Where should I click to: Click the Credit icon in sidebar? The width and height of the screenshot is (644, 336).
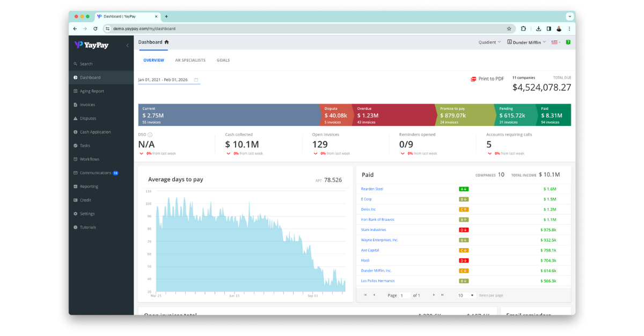[75, 200]
